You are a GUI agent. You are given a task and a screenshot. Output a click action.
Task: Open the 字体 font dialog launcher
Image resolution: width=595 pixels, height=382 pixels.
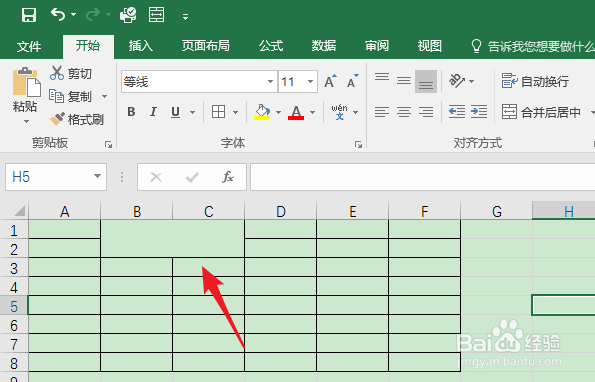point(358,145)
